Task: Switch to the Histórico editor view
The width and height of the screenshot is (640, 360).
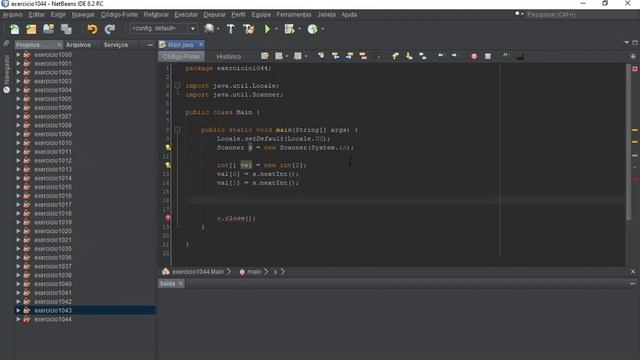Action: pyautogui.click(x=229, y=57)
